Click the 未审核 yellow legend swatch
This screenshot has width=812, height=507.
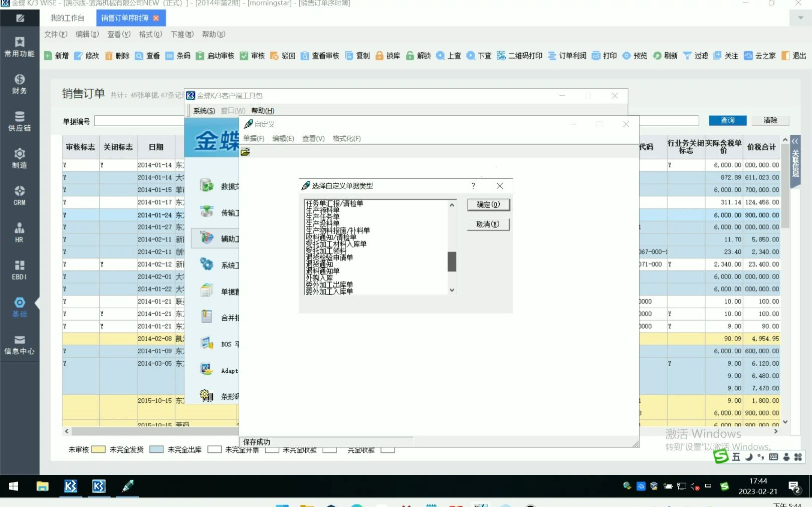98,449
